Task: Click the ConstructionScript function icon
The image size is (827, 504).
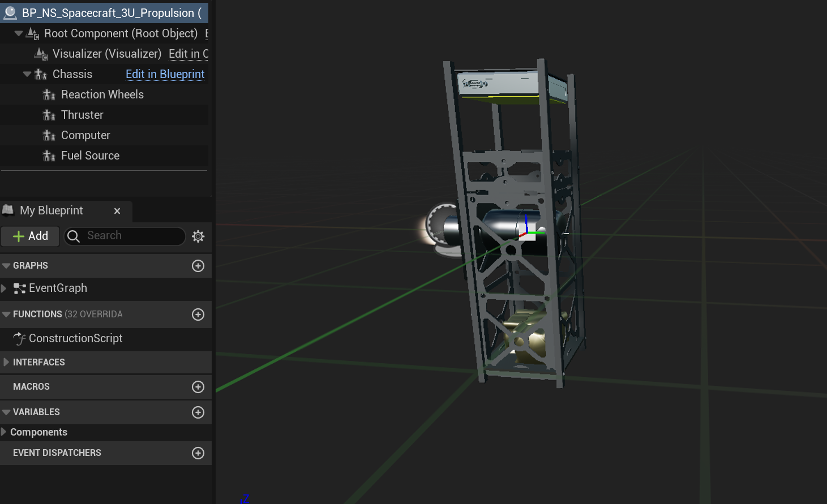Action: (20, 338)
